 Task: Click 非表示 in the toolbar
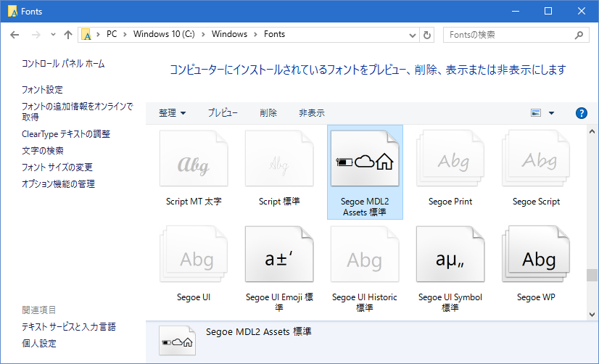tap(312, 112)
